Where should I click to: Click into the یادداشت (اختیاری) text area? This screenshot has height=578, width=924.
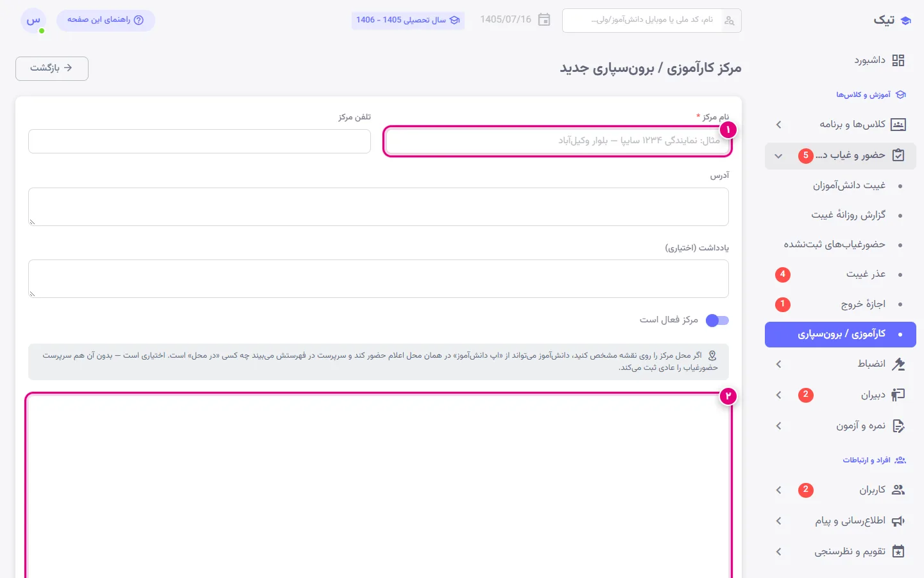pyautogui.click(x=379, y=279)
